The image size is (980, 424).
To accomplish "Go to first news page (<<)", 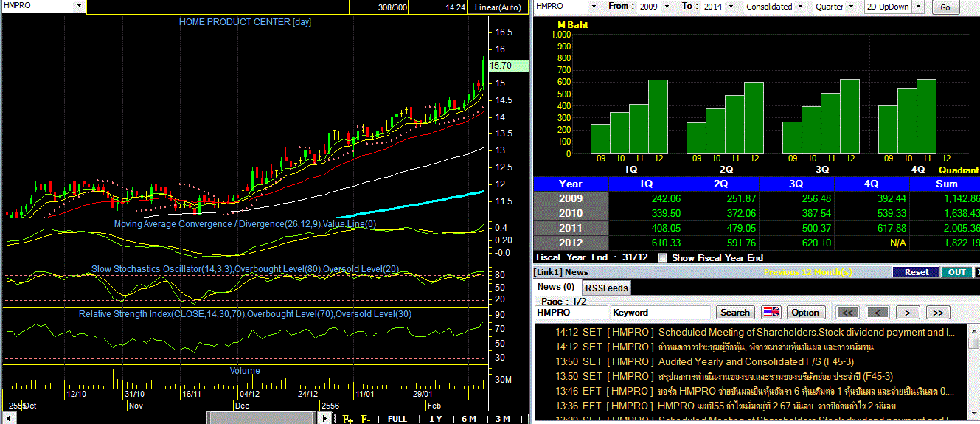I will [x=847, y=313].
